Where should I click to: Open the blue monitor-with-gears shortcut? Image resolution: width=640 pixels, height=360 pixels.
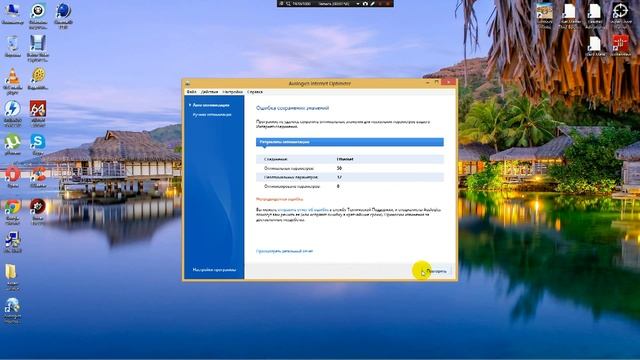pyautogui.click(x=13, y=242)
